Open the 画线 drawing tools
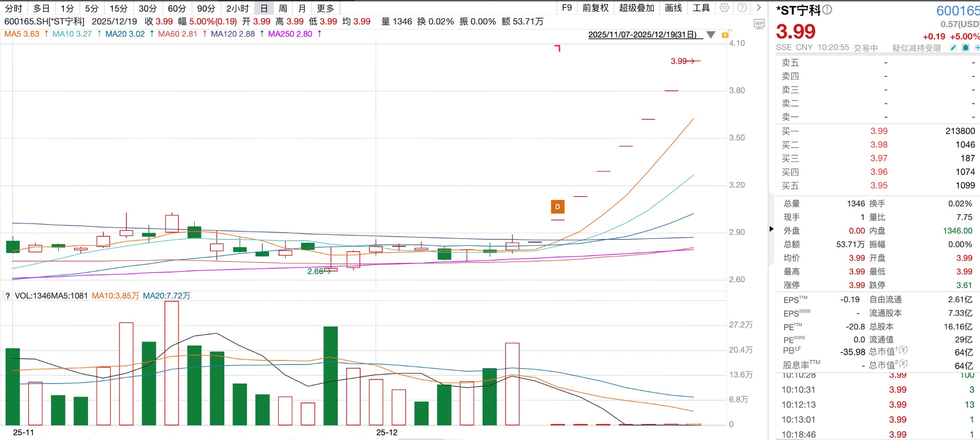This screenshot has height=440, width=980. click(x=673, y=8)
